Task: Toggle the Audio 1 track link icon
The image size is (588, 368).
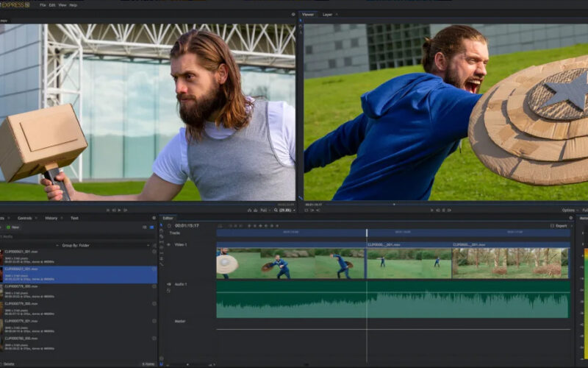Action: point(168,290)
